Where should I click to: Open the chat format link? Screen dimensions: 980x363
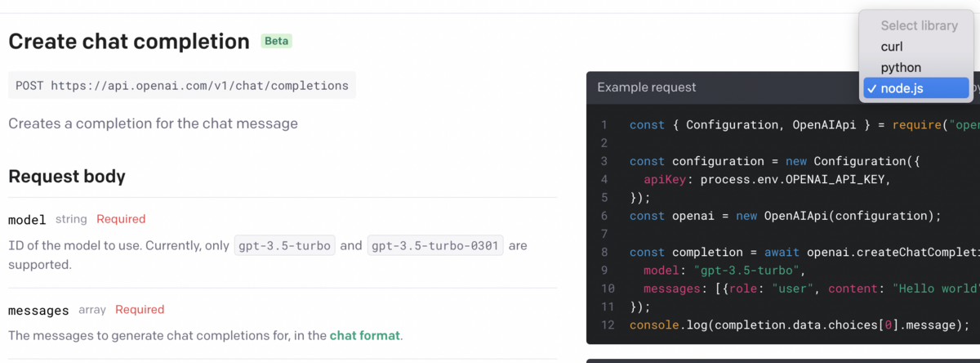365,335
